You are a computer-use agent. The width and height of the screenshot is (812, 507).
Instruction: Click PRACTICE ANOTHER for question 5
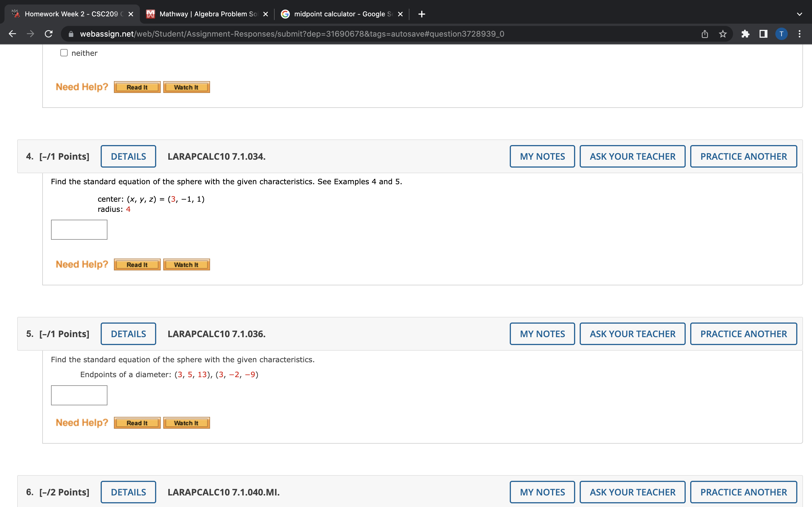(x=743, y=334)
